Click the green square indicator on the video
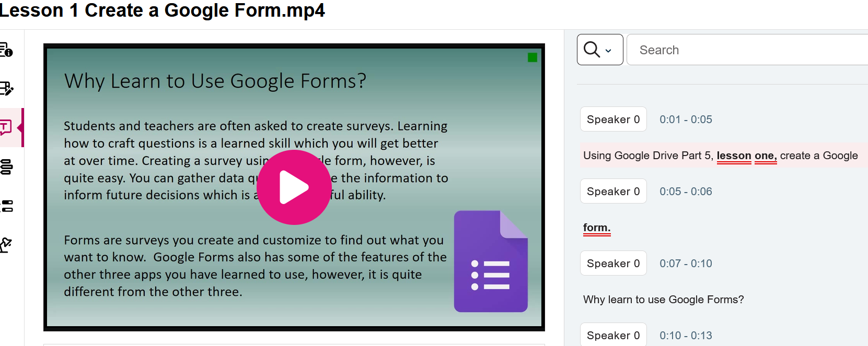 coord(533,57)
